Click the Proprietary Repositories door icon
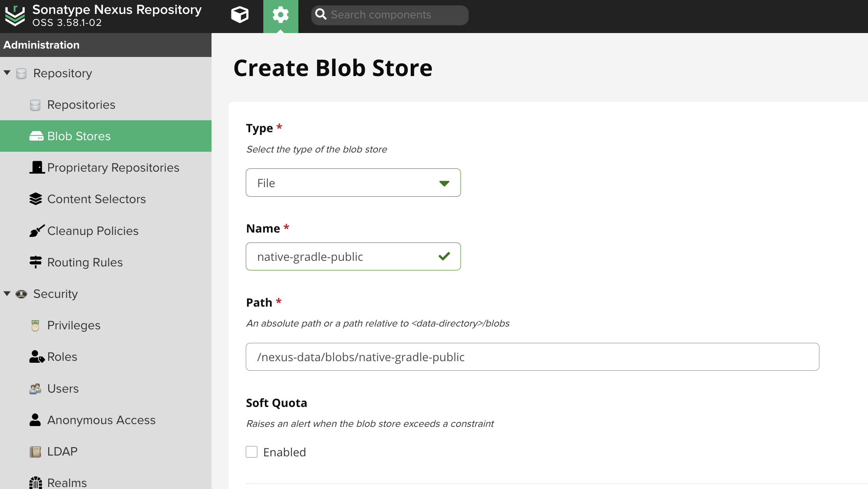Screen dimensions: 868x489 (37, 167)
